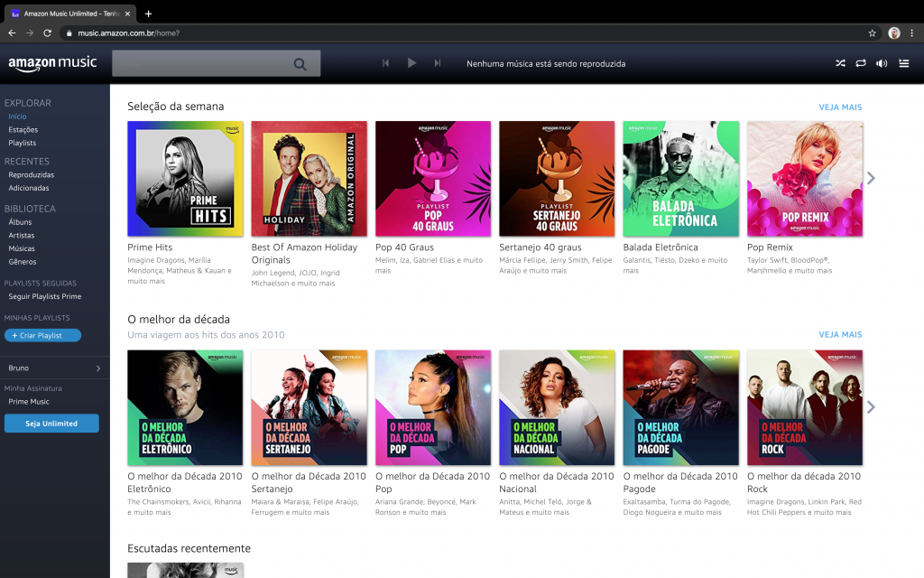The height and width of the screenshot is (578, 924).
Task: Open Álbuns in the library
Action: (20, 222)
